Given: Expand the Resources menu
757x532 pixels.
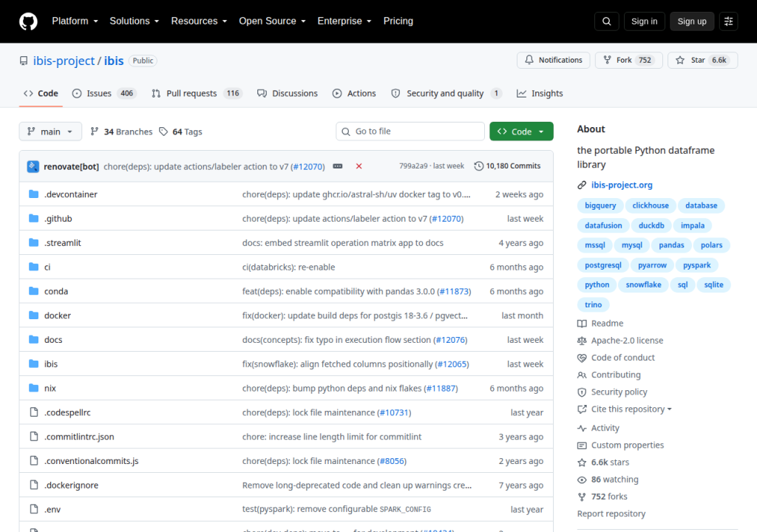Looking at the screenshot, I should [x=199, y=21].
